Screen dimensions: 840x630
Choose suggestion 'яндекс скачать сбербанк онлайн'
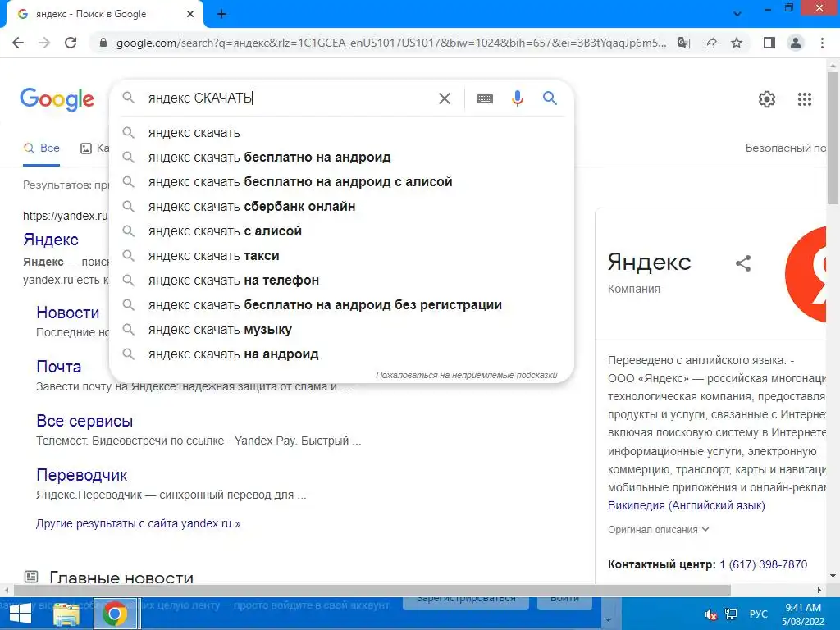pyautogui.click(x=341, y=206)
